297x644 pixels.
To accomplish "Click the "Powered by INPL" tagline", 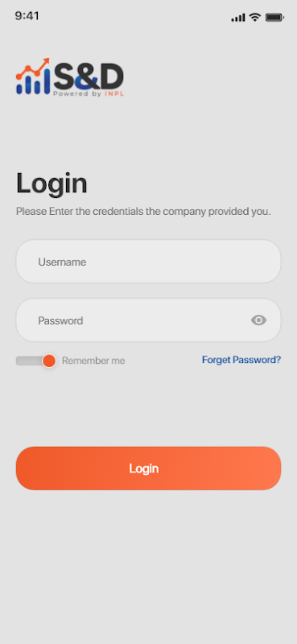I will pyautogui.click(x=89, y=93).
